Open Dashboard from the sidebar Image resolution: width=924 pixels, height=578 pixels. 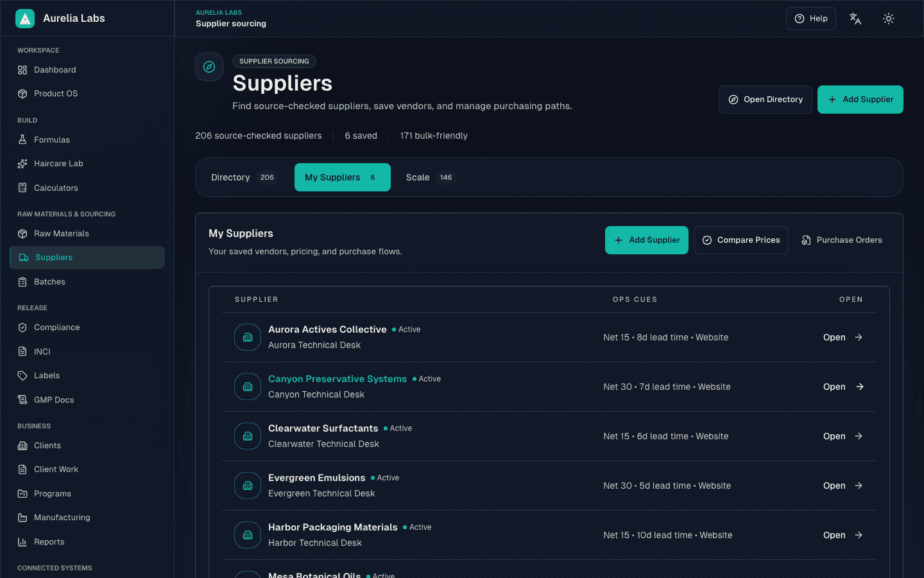(87, 70)
